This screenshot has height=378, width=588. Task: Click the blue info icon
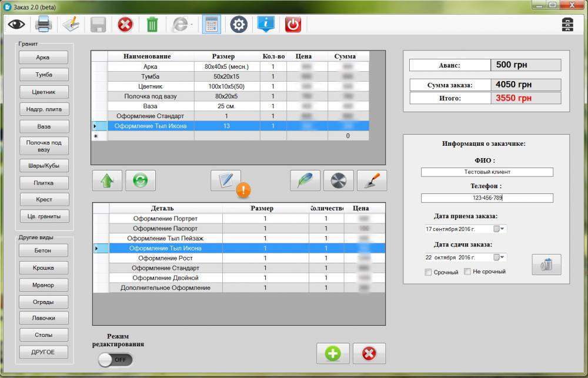pos(266,24)
